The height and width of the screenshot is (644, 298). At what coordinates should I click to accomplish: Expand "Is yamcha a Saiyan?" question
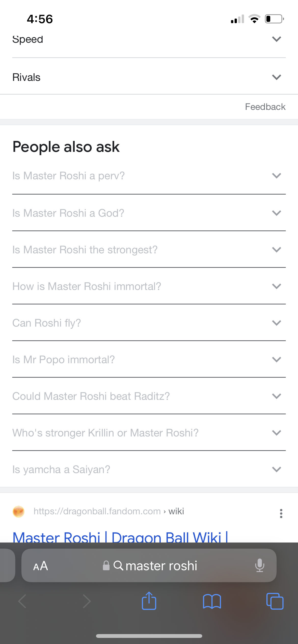(149, 469)
